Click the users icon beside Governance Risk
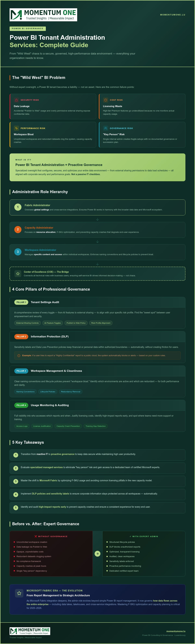This screenshot has height=644, width=195. pyautogui.click(x=106, y=128)
